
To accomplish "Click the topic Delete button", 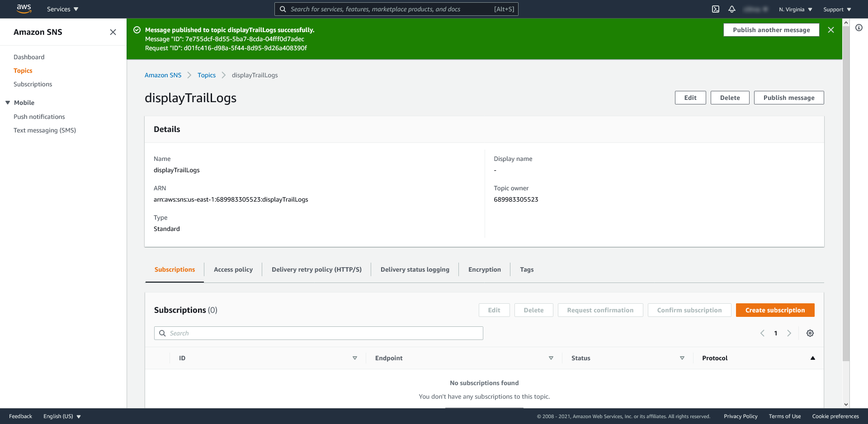I will [x=730, y=98].
